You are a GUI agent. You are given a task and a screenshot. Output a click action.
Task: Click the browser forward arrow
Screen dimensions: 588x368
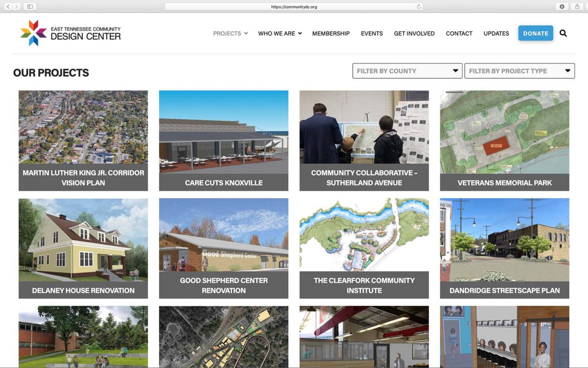tap(17, 7)
